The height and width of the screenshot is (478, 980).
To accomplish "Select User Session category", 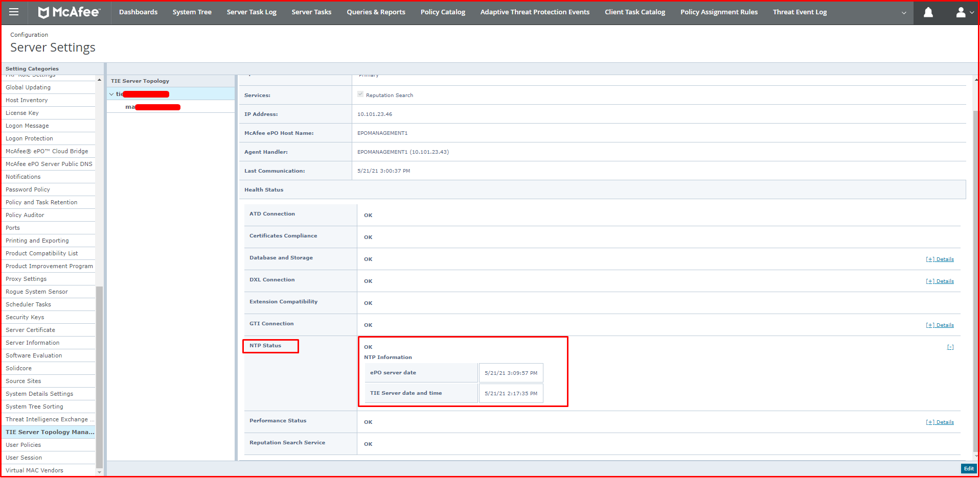I will 48,458.
